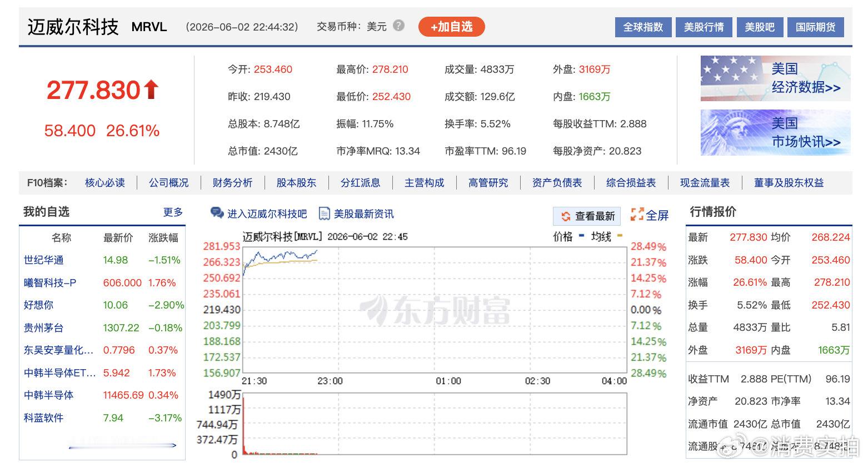
Task: Open the 东吴安享量化 watchlist fund
Action: click(x=58, y=350)
